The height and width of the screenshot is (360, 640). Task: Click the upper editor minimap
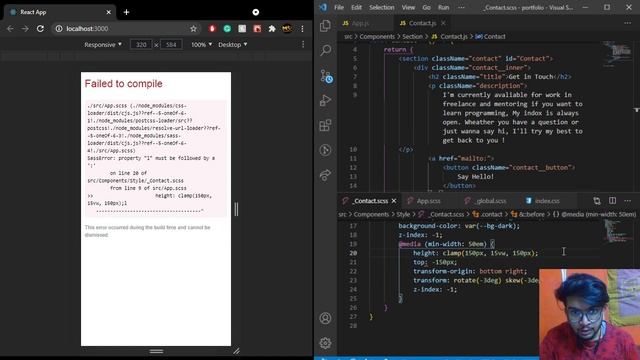pyautogui.click(x=616, y=54)
